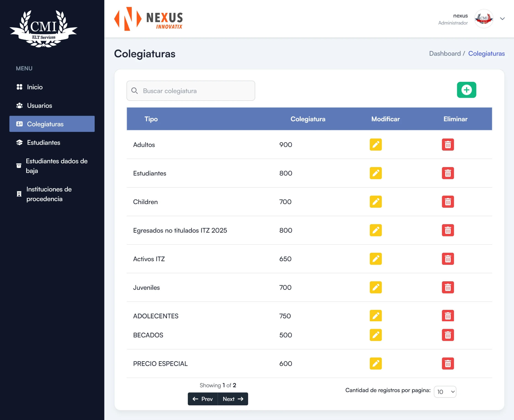Focus the Buscar colegiatura search field

point(191,91)
